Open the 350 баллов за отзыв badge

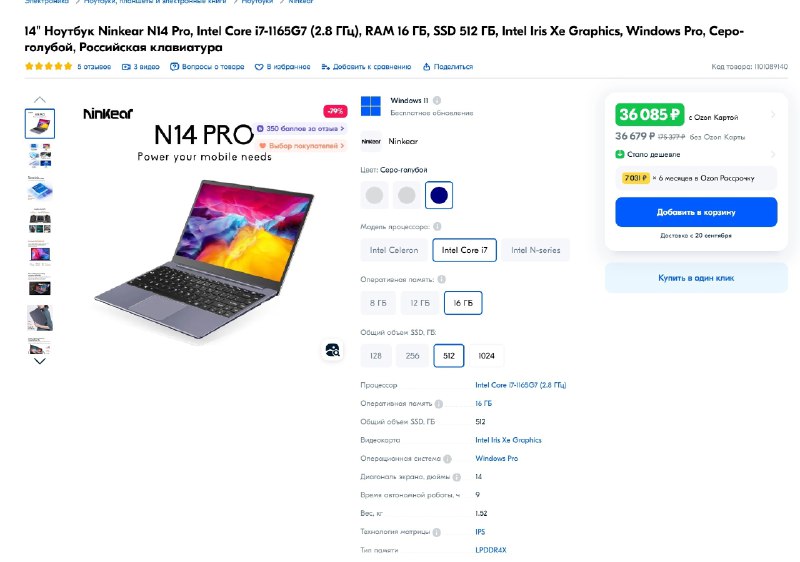tap(301, 129)
